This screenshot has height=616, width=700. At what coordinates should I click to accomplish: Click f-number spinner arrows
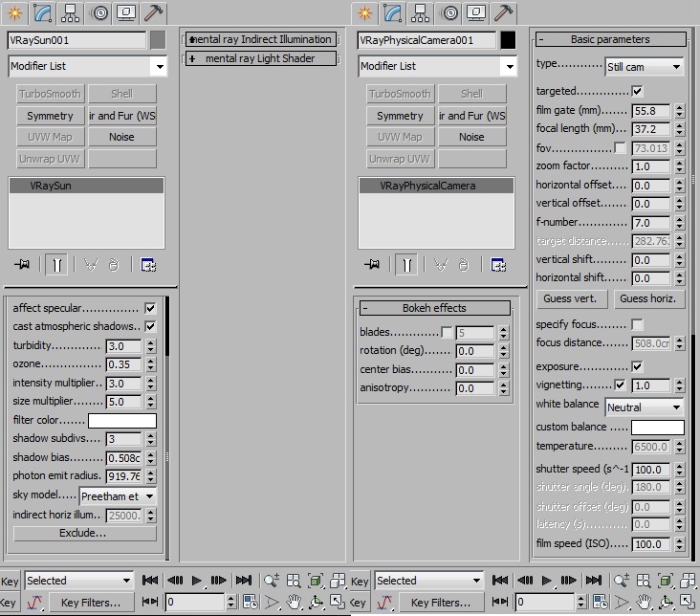point(680,223)
